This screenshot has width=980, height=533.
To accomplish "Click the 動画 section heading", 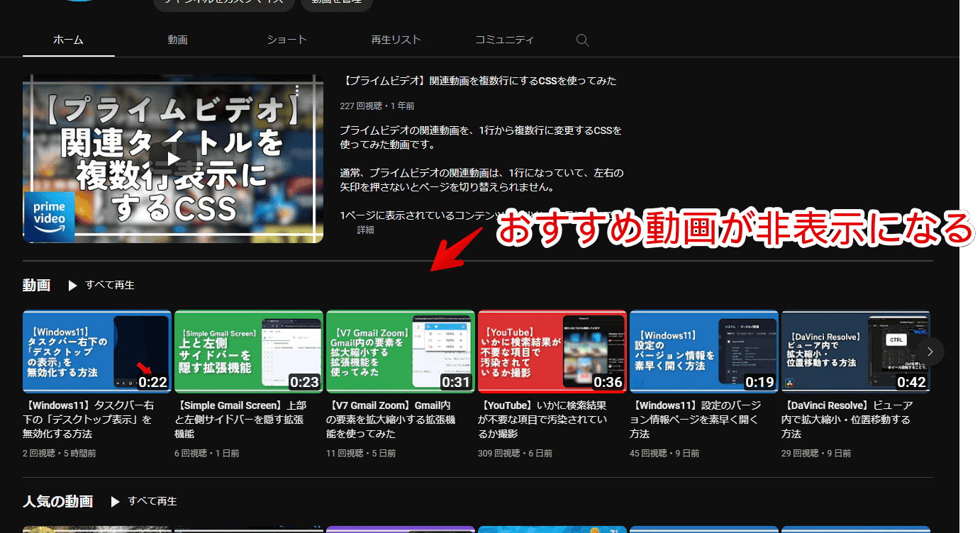I will pos(36,286).
